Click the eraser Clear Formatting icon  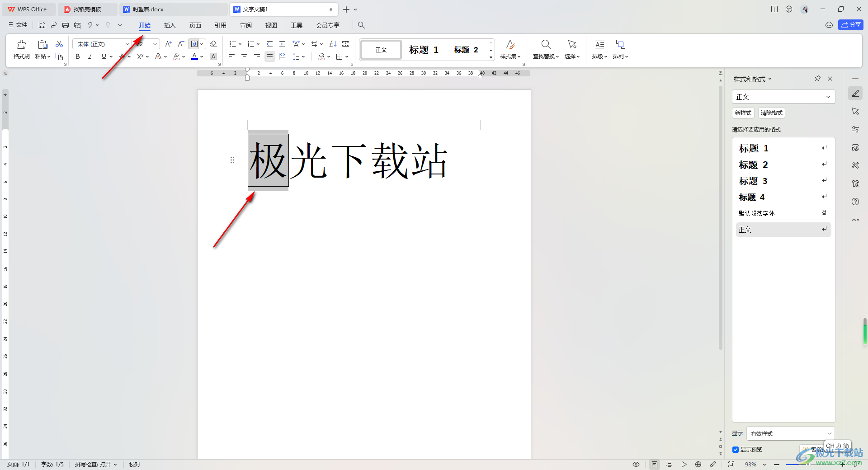tap(213, 44)
